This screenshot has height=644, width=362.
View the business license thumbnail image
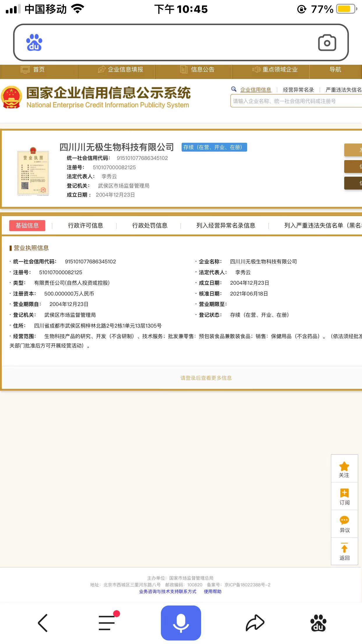coord(33,171)
